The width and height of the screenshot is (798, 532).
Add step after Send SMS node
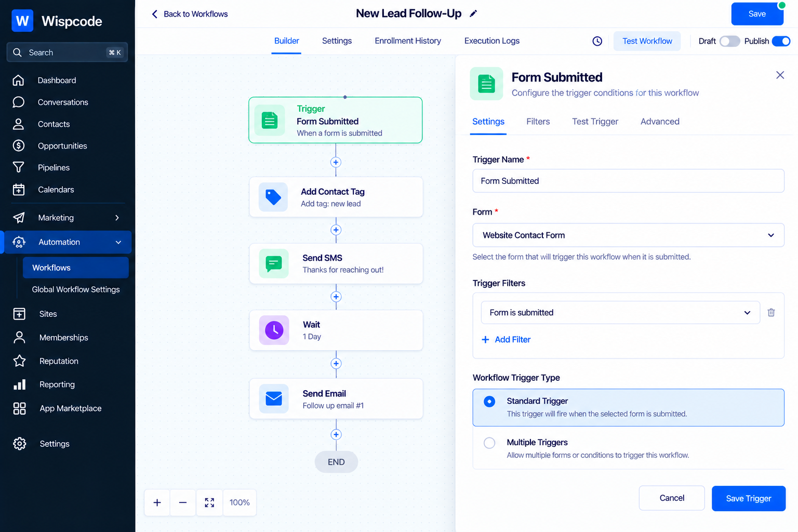(336, 297)
